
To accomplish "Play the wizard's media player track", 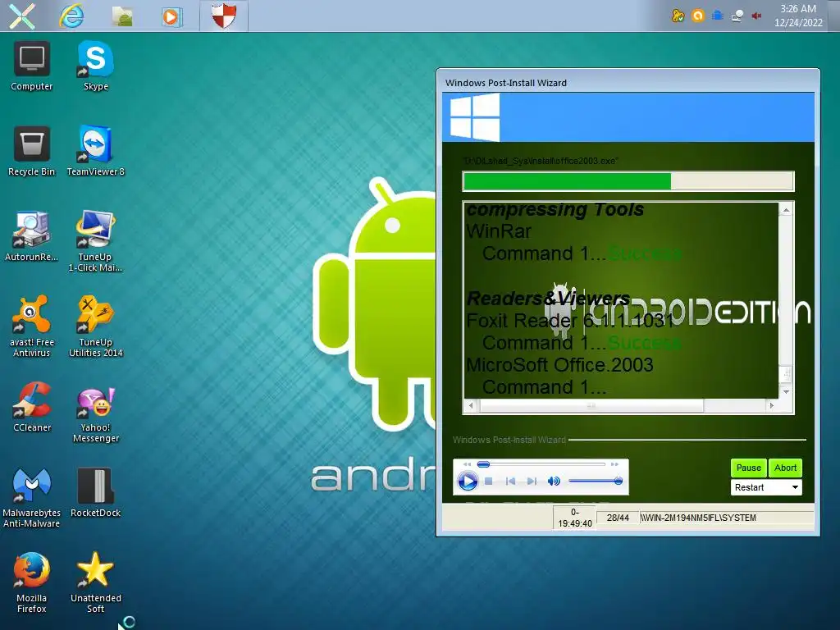I will (467, 481).
